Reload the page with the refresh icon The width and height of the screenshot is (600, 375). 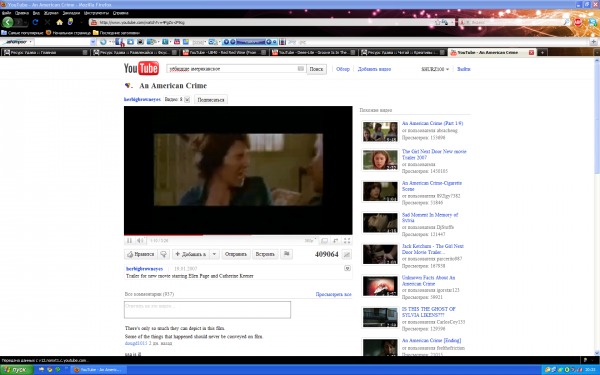35,22
